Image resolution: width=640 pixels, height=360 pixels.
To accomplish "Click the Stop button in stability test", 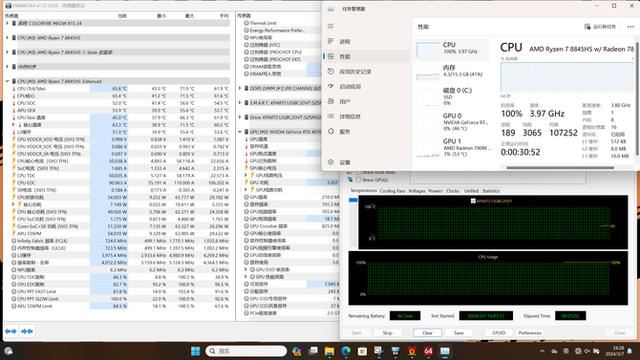I will tap(387, 333).
